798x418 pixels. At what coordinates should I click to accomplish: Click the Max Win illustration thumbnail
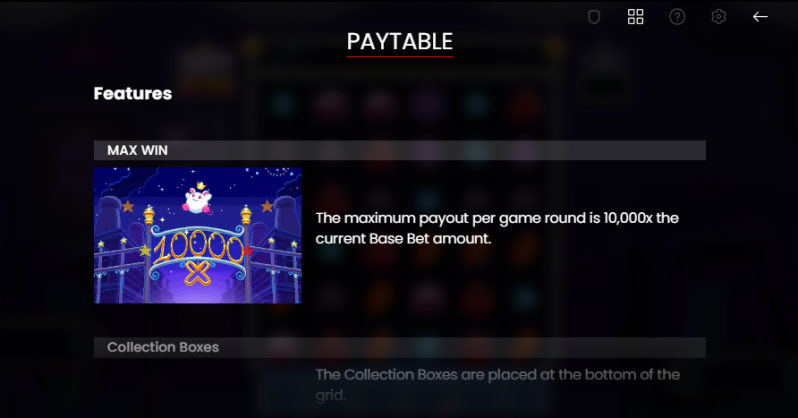(197, 235)
